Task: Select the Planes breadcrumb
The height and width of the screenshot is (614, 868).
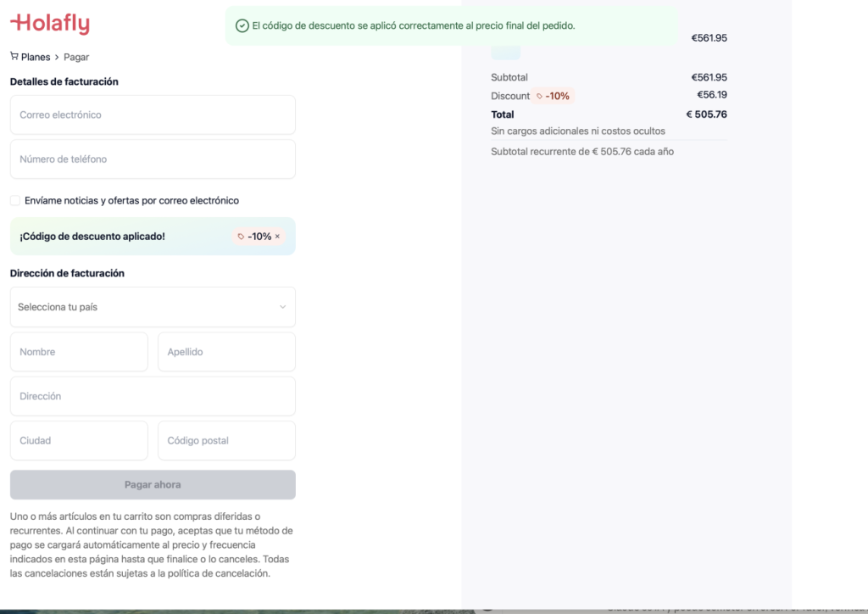Action: pyautogui.click(x=36, y=56)
